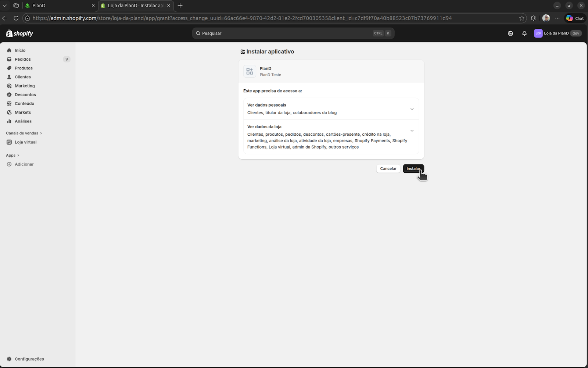Open the Copilot Chat button
This screenshot has height=368, width=588.
575,18
